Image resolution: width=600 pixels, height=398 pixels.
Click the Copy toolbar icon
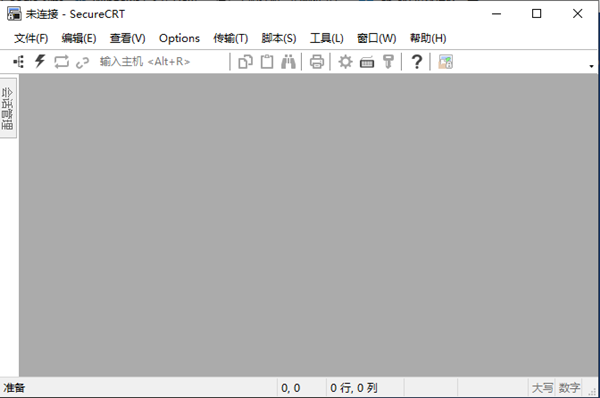click(x=245, y=62)
